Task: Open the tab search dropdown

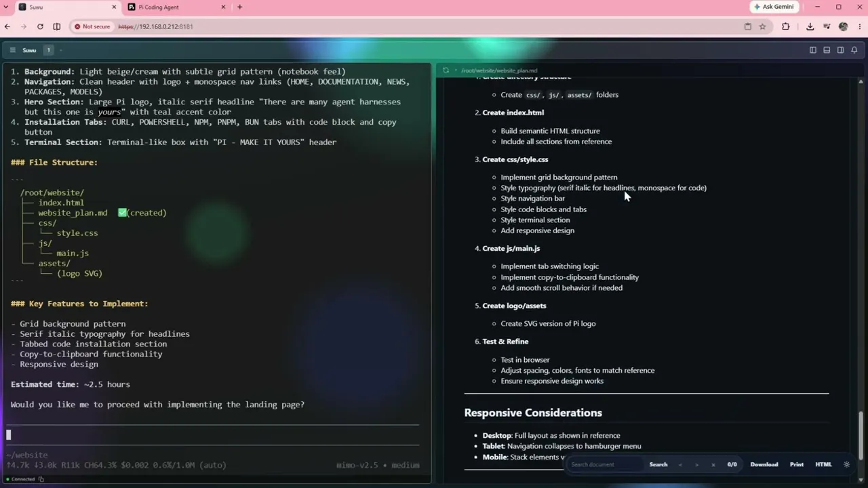Action: [x=5, y=7]
